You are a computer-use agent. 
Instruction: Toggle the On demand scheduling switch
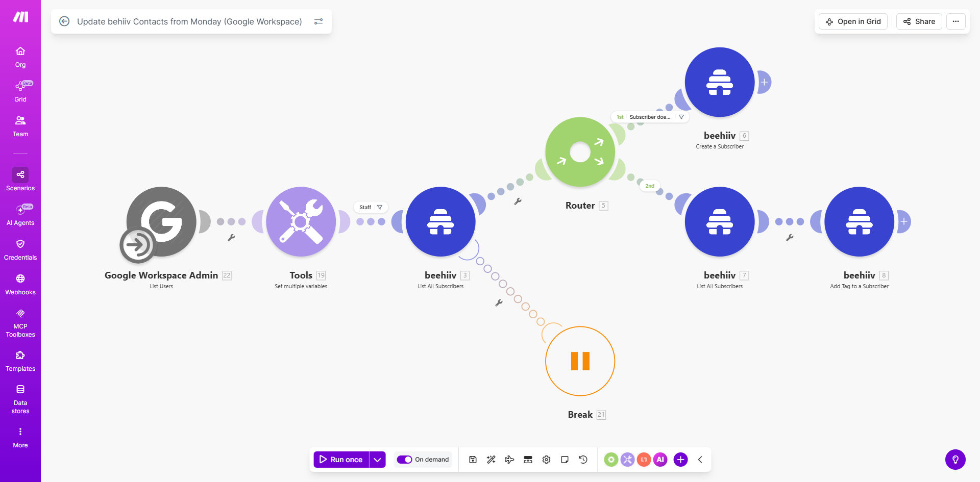(404, 460)
